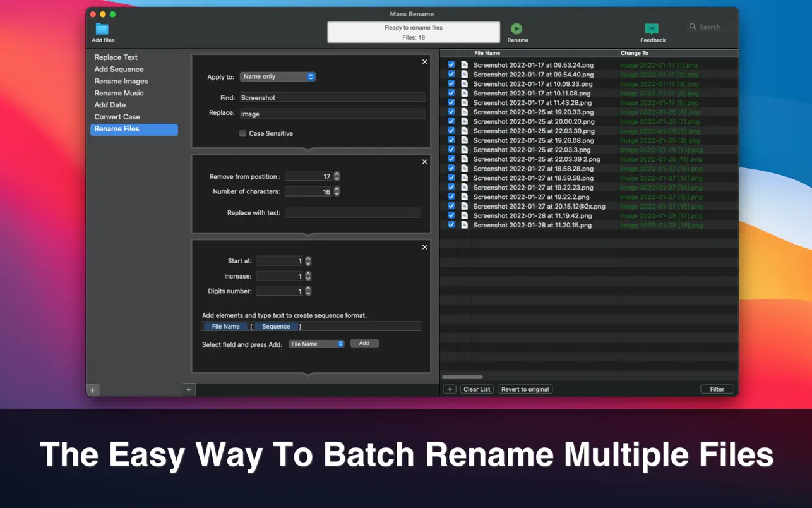Viewport: 812px width, 508px height.
Task: Uncheck Screenshot 2022-01-17 at 11.43.28.png
Action: click(451, 102)
